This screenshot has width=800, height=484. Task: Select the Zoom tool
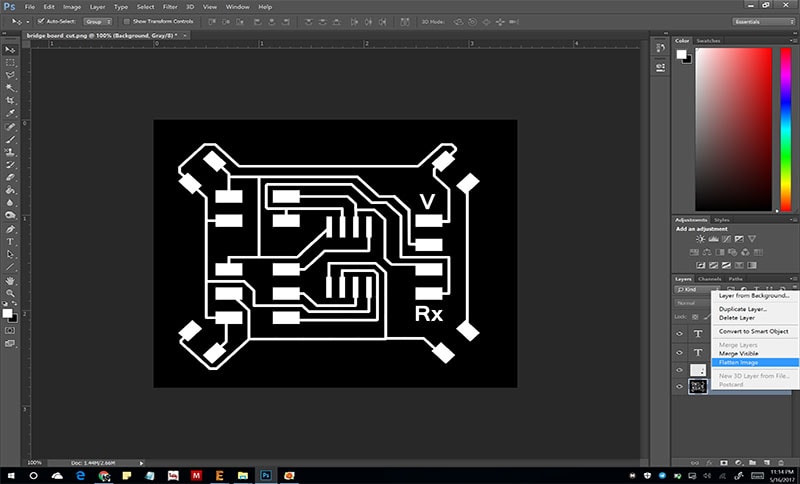point(10,293)
